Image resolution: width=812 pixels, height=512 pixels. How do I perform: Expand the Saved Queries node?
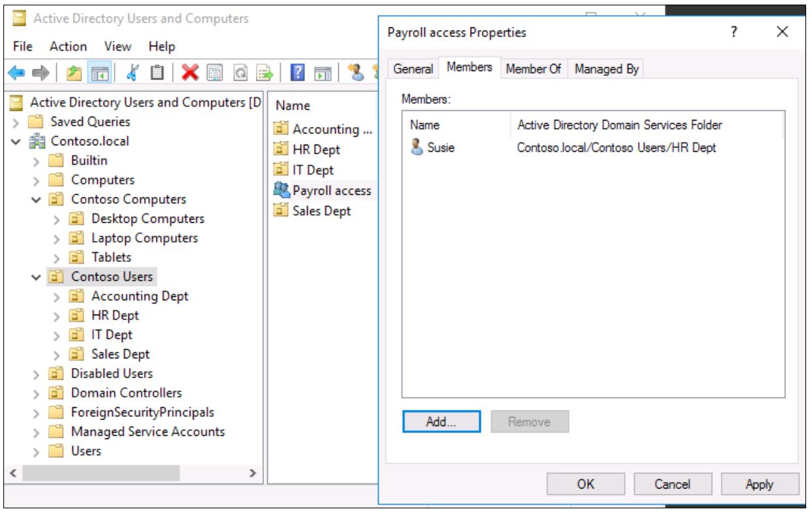tap(15, 121)
